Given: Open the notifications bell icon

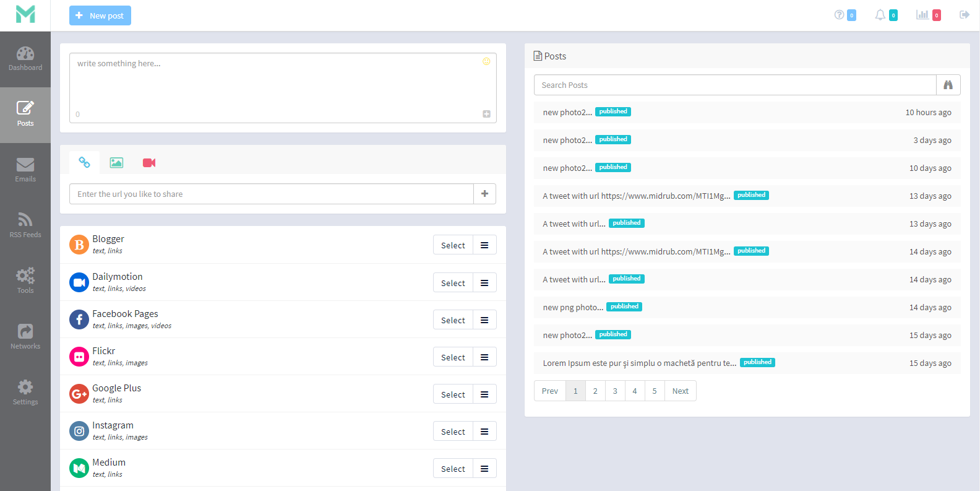Looking at the screenshot, I should tap(880, 15).
